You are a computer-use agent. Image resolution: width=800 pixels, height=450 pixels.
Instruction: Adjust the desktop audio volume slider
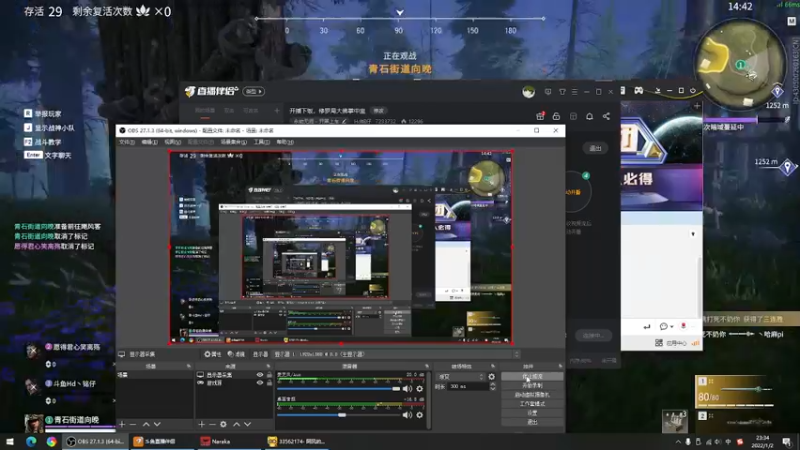click(339, 415)
